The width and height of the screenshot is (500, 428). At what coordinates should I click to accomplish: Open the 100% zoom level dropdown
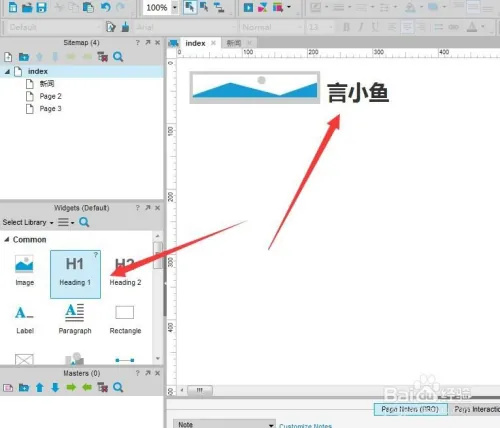175,7
